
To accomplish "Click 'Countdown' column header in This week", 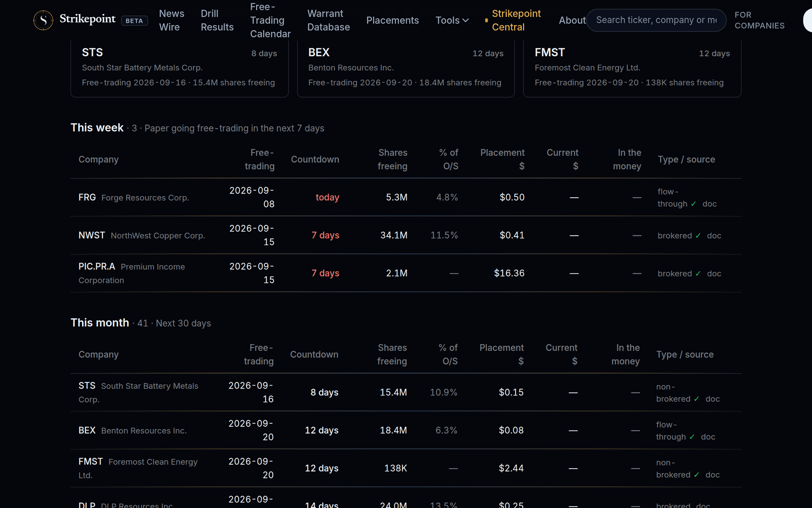I will 315,160.
